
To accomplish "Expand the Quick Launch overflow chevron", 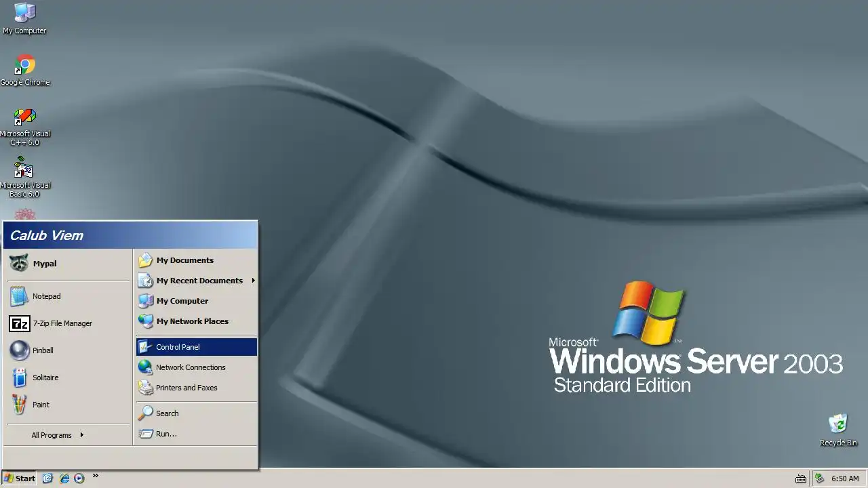I will click(x=95, y=476).
